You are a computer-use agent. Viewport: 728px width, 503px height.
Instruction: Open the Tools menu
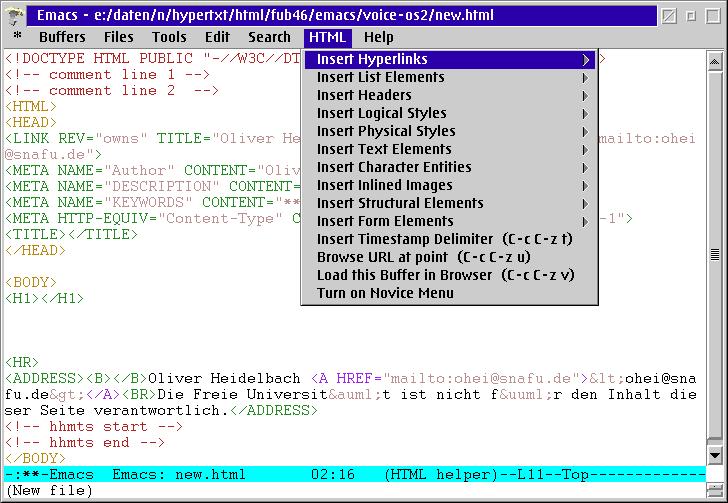[x=169, y=37]
